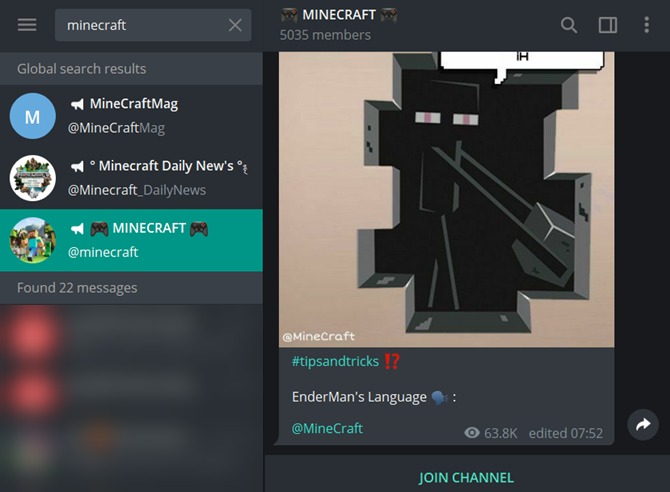The width and height of the screenshot is (670, 492).
Task: Open the MineCraftMag channel result
Action: (131, 116)
